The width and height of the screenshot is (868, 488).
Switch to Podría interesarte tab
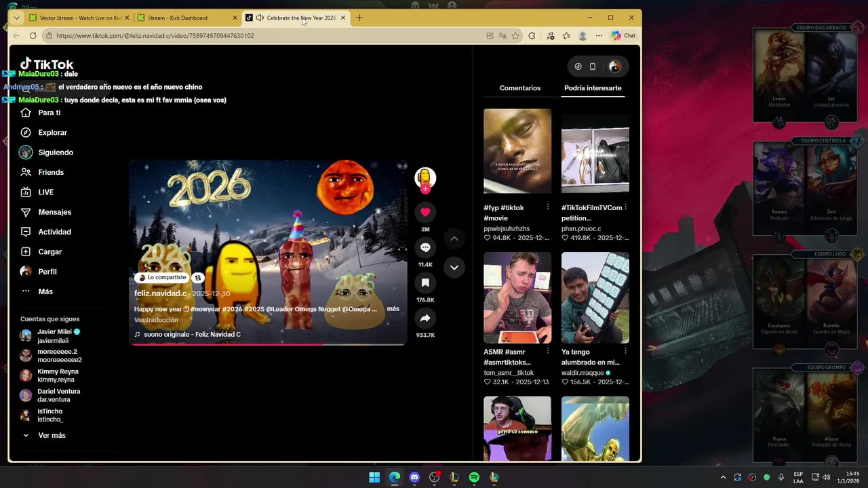(593, 88)
